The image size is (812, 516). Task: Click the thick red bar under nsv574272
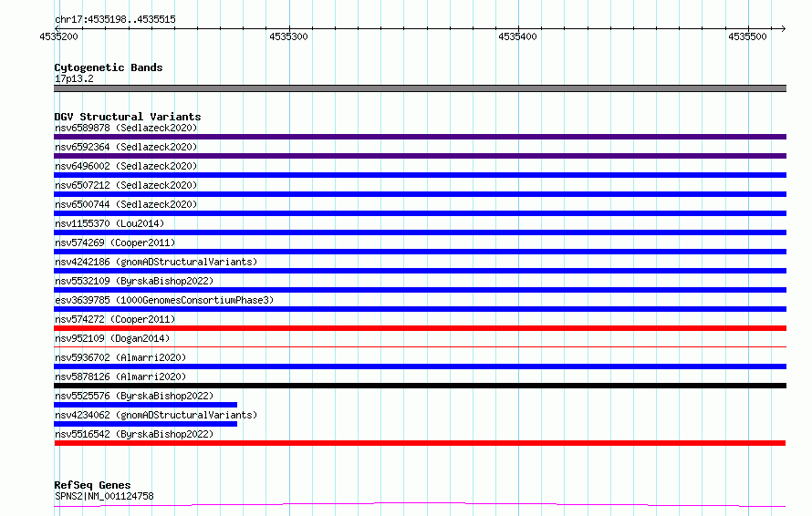coord(420,328)
